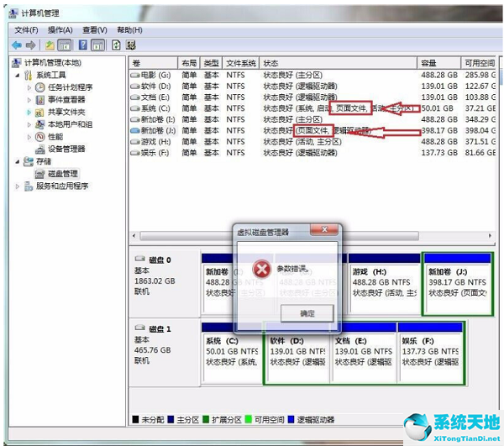
Task: Select the 软件 (D:) partition block on disk 1
Action: pyautogui.click(x=297, y=353)
